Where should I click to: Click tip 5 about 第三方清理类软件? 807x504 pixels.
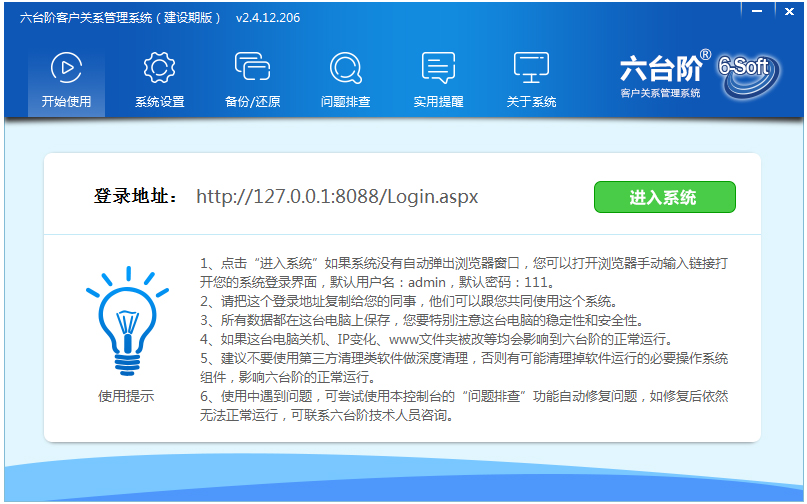coord(464,368)
